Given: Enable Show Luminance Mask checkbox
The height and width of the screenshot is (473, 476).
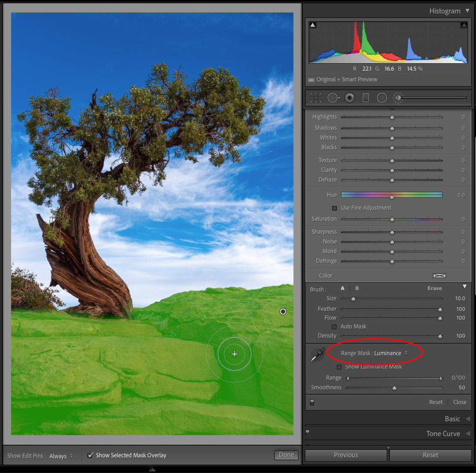Looking at the screenshot, I should (339, 367).
